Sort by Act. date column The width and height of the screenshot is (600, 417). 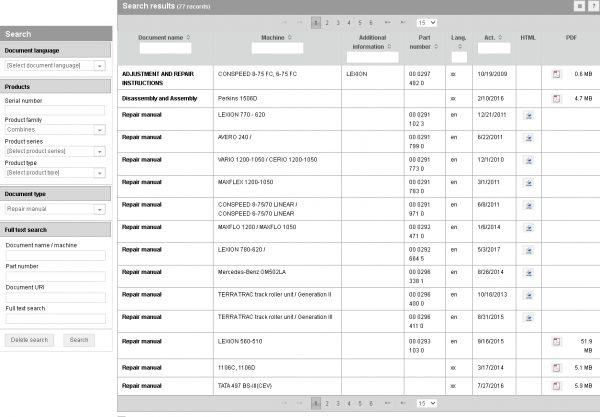[x=500, y=37]
